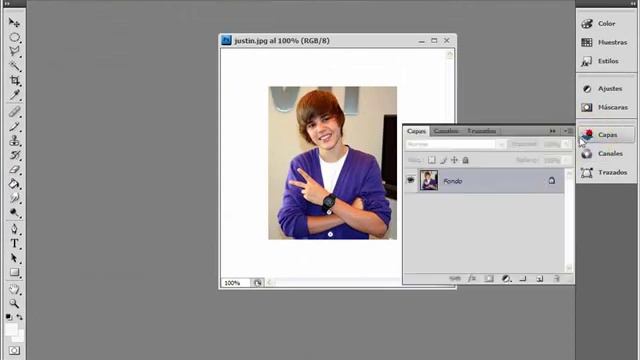Open the background color picker

pos(20,337)
